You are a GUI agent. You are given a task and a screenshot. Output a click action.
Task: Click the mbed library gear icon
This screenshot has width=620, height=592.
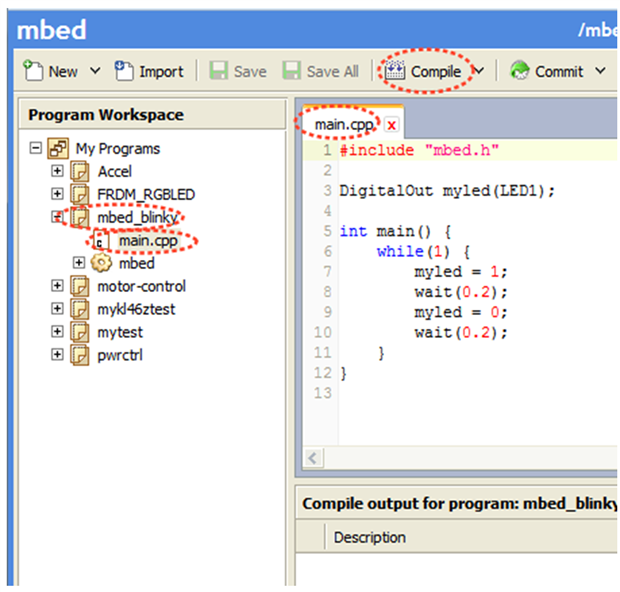102,263
